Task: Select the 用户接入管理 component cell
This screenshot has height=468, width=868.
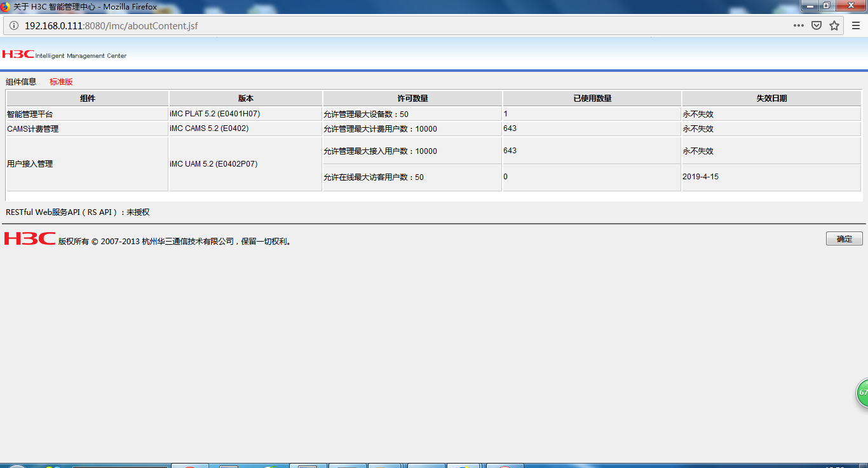Action: point(88,164)
